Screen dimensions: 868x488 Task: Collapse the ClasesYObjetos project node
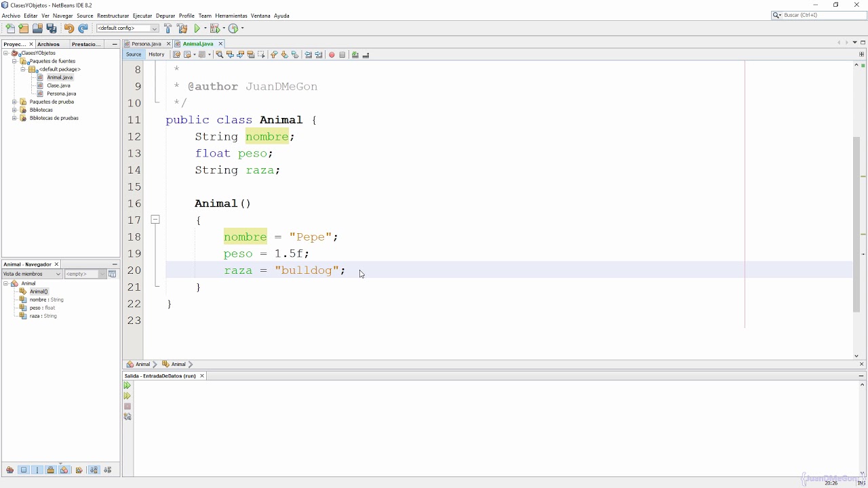6,53
